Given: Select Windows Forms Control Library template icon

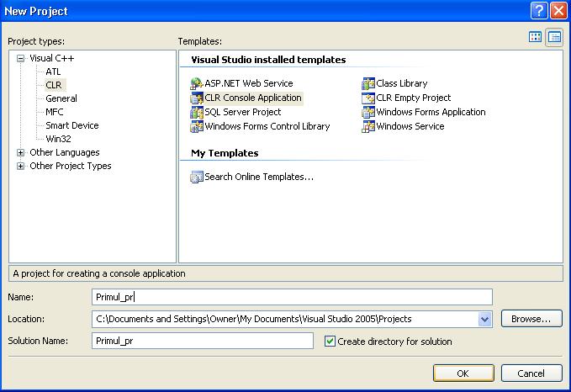Looking at the screenshot, I should (x=197, y=127).
